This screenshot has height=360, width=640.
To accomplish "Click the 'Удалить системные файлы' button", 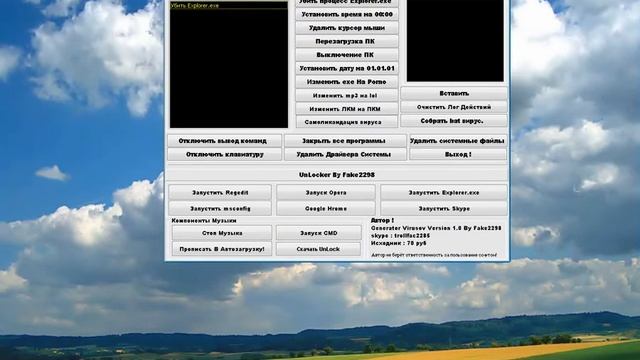I will [x=458, y=141].
